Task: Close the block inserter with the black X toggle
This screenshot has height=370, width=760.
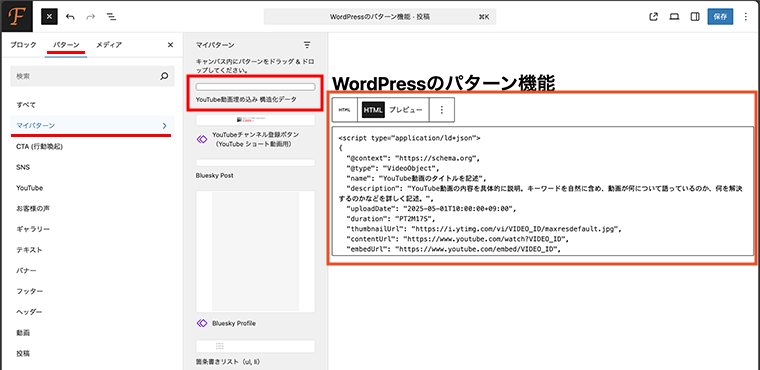Action: [49, 16]
